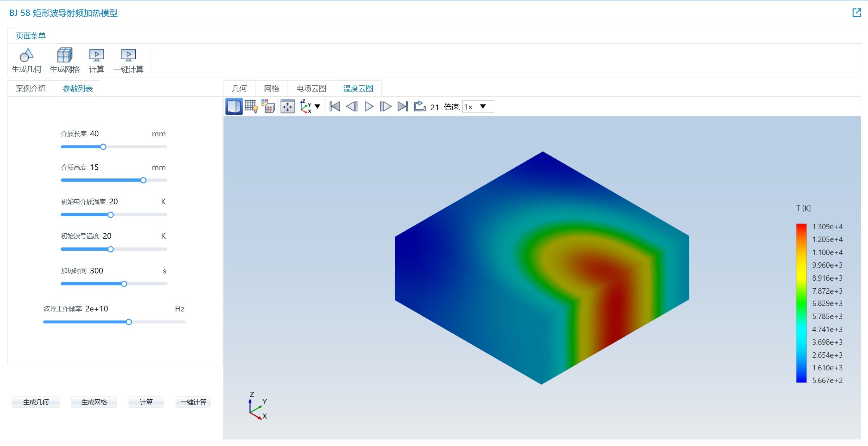Click the bottom 生成网格 button
This screenshot has width=868, height=446.
94,402
